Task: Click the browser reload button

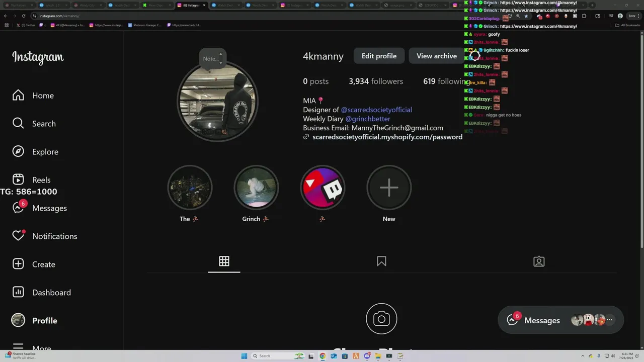Action: click(23, 16)
